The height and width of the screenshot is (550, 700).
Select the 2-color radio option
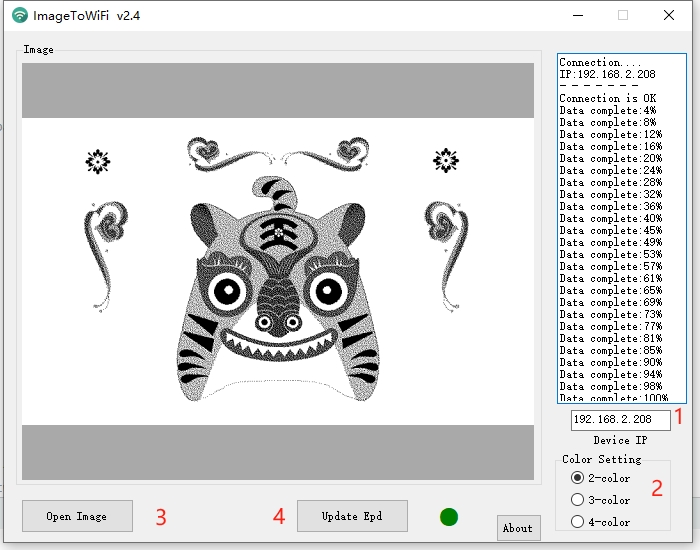coord(577,478)
